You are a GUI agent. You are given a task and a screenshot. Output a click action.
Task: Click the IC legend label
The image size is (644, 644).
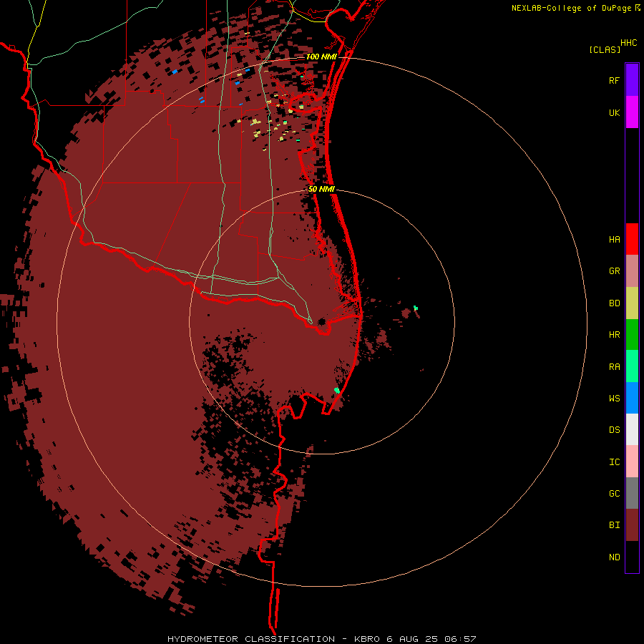click(614, 462)
